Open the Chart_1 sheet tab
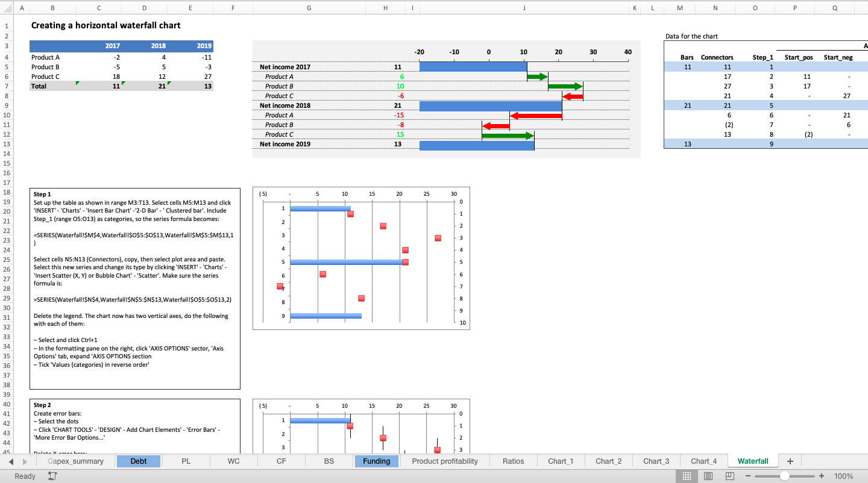Image resolution: width=868 pixels, height=483 pixels. 561,461
